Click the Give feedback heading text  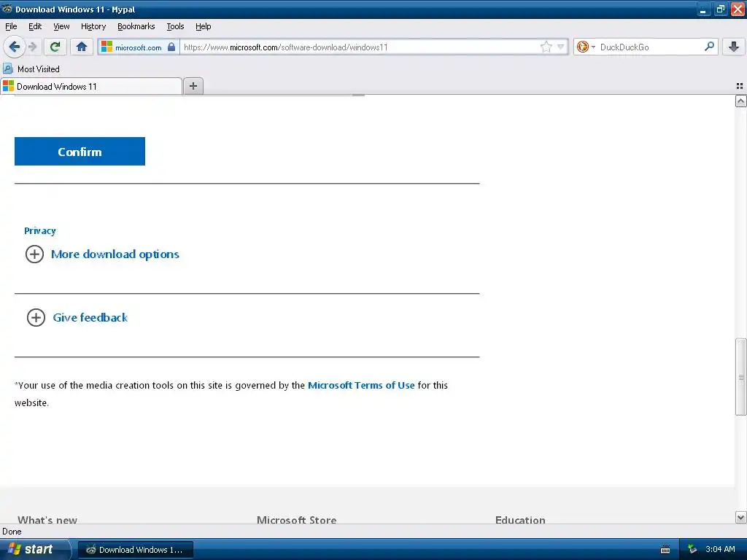[90, 318]
